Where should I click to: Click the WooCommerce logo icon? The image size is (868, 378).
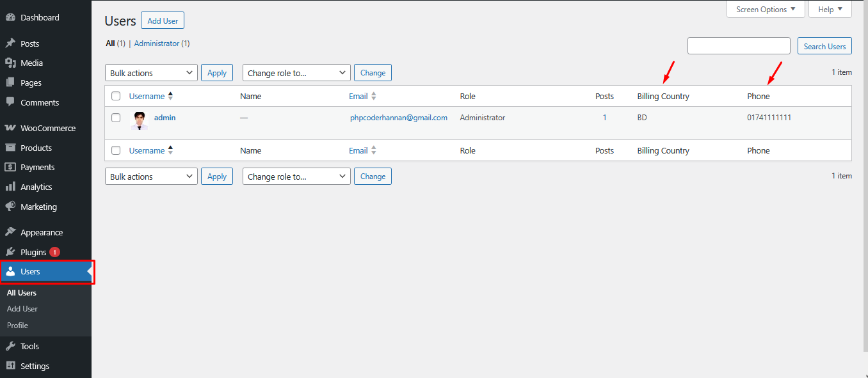tap(10, 128)
